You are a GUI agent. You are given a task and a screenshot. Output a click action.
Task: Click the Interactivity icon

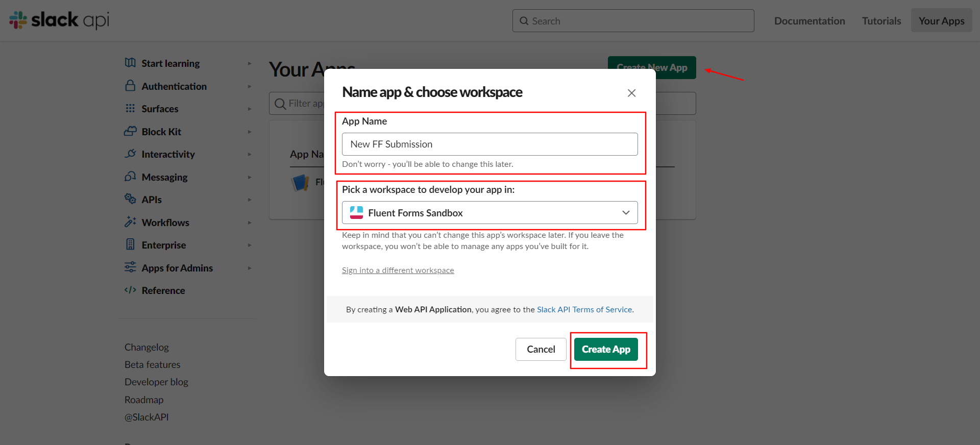point(130,154)
